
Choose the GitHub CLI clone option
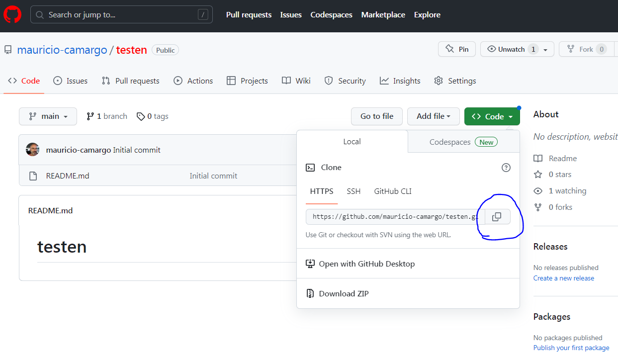(393, 191)
